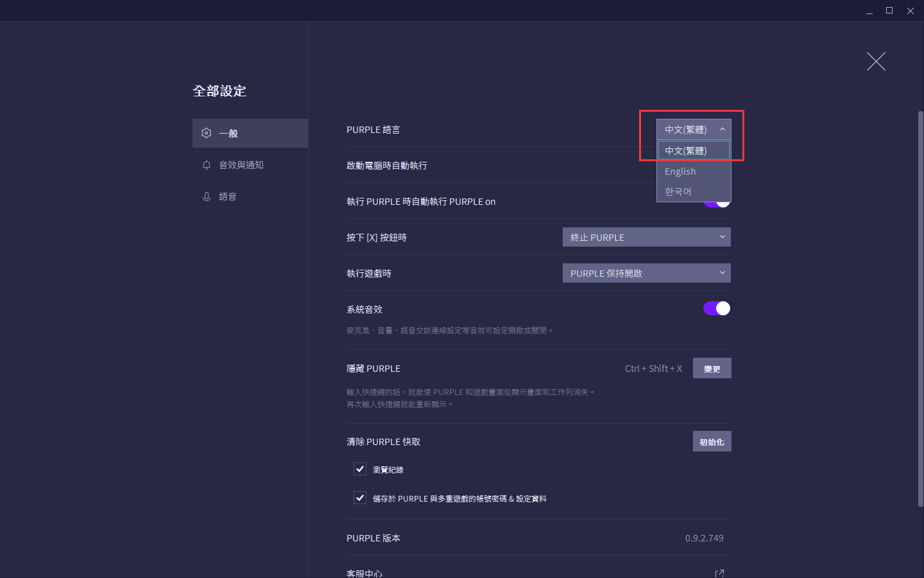The image size is (924, 578).
Task: Open the 客服中心 external link icon
Action: (x=719, y=573)
